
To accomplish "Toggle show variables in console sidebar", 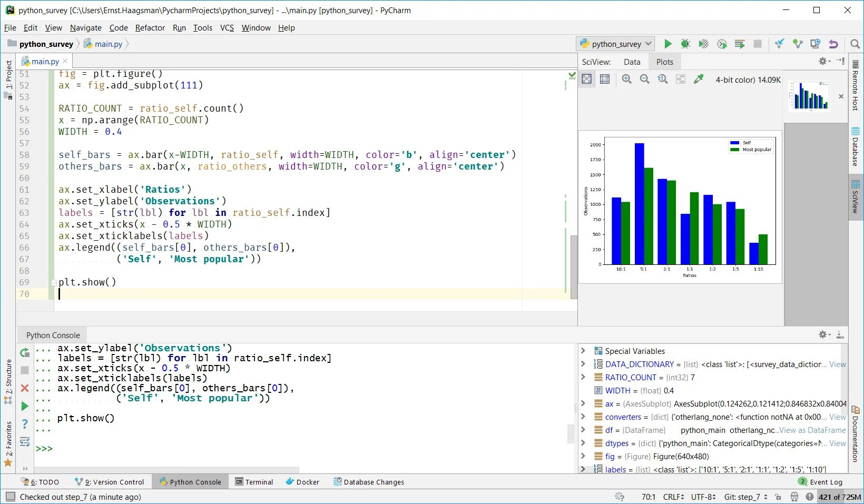I will point(24,442).
